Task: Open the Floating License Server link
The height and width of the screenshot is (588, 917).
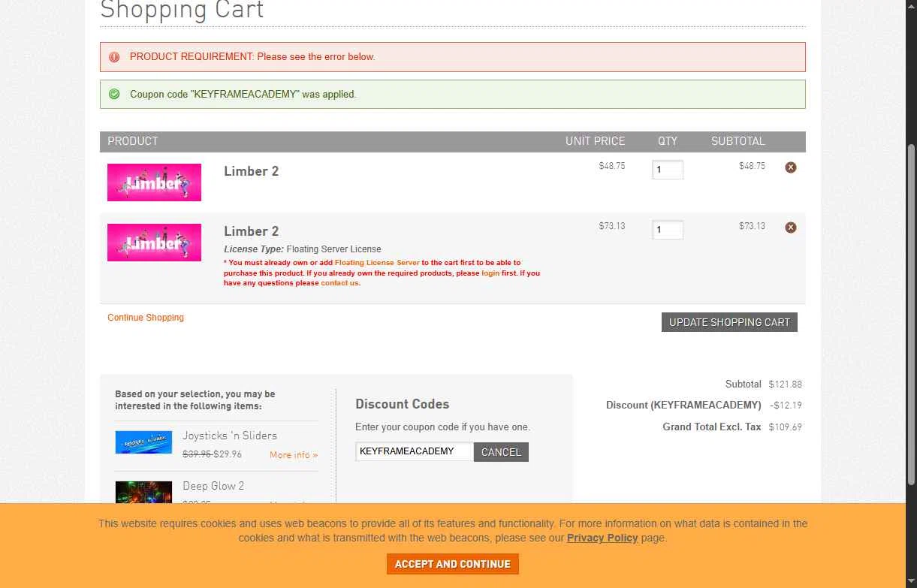Action: coord(377,263)
